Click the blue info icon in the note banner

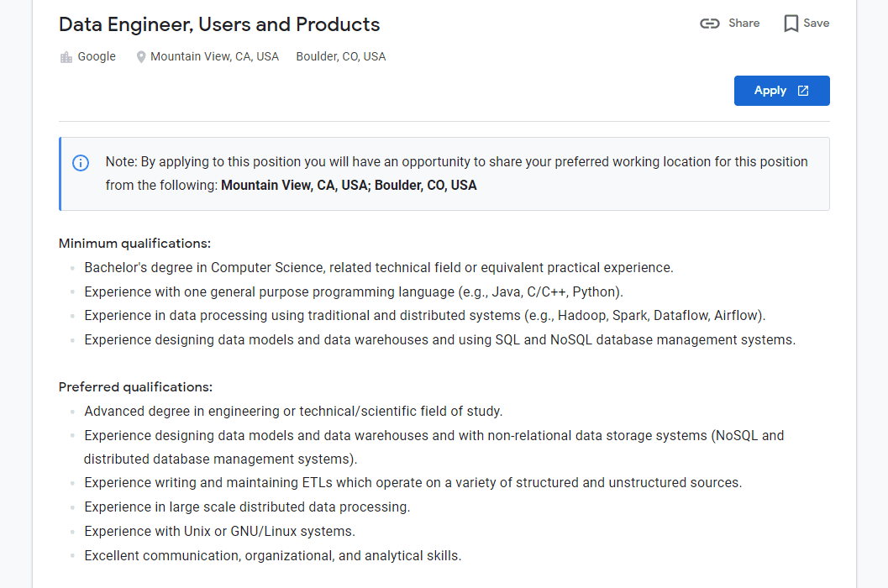pos(81,163)
